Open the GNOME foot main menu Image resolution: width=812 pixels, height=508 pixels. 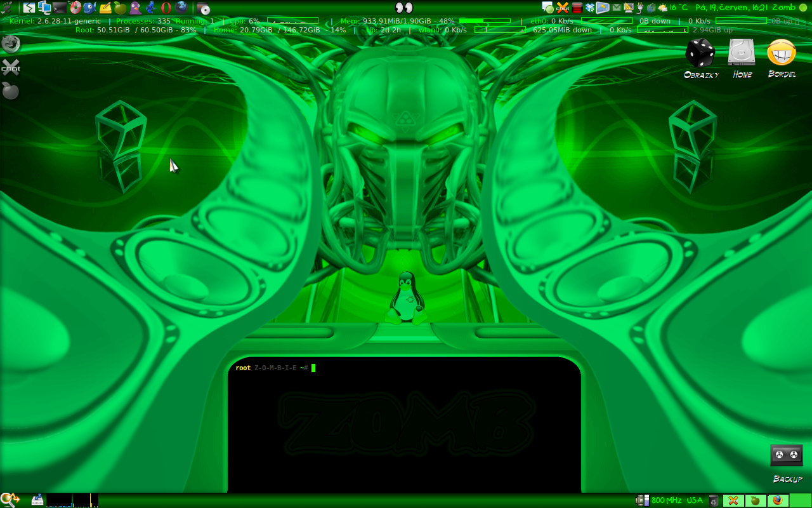coord(6,8)
